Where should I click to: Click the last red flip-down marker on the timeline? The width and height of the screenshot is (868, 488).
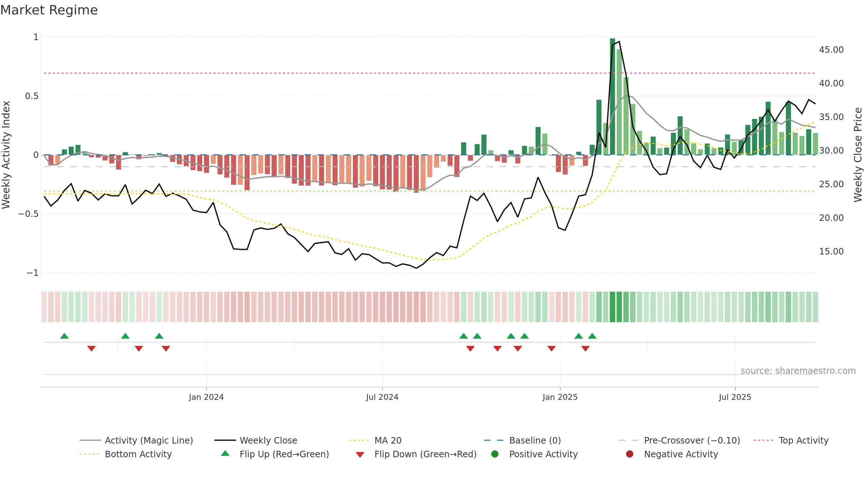[x=586, y=348]
